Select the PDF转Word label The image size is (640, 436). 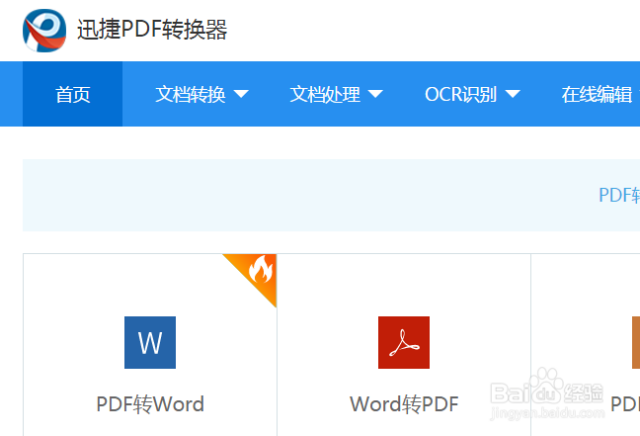150,404
